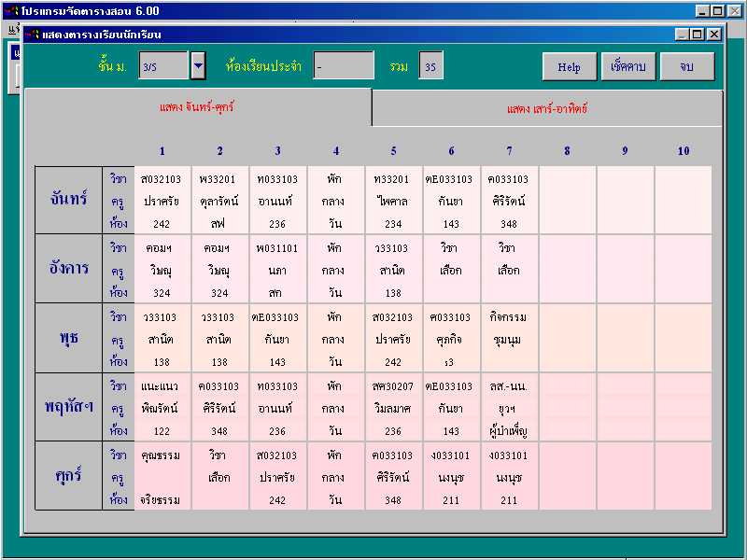Click the ศุกร์ day row header
Screen dimensions: 747x560
coord(68,476)
